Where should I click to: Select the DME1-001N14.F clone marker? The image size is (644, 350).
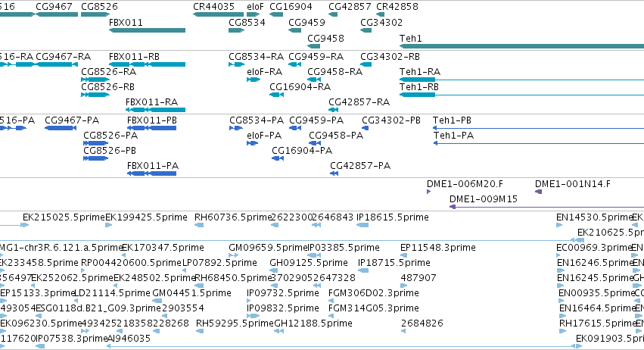[x=539, y=192]
